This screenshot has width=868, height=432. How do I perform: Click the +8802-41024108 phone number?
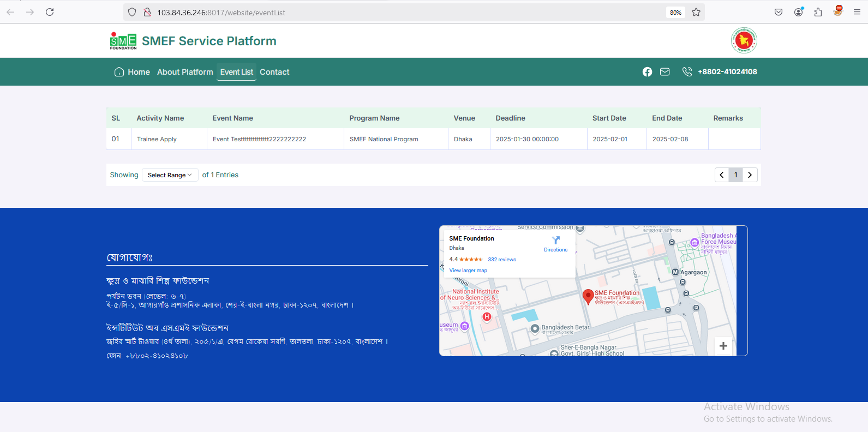(x=727, y=72)
